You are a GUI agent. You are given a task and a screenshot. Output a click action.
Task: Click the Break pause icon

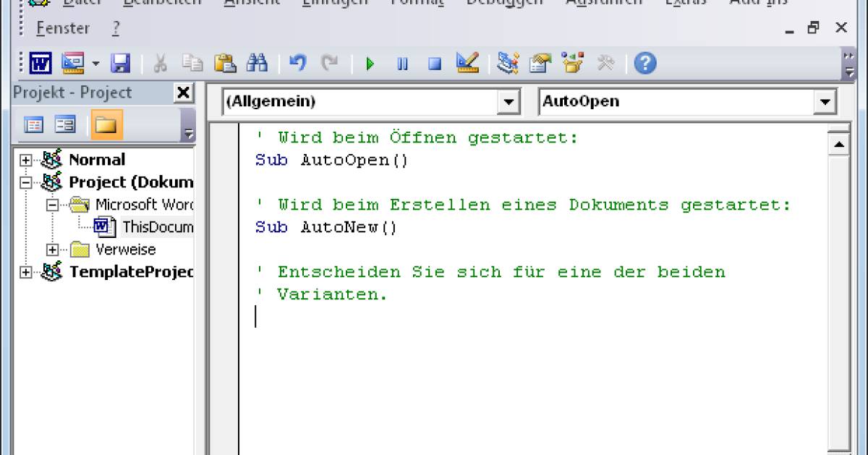402,64
